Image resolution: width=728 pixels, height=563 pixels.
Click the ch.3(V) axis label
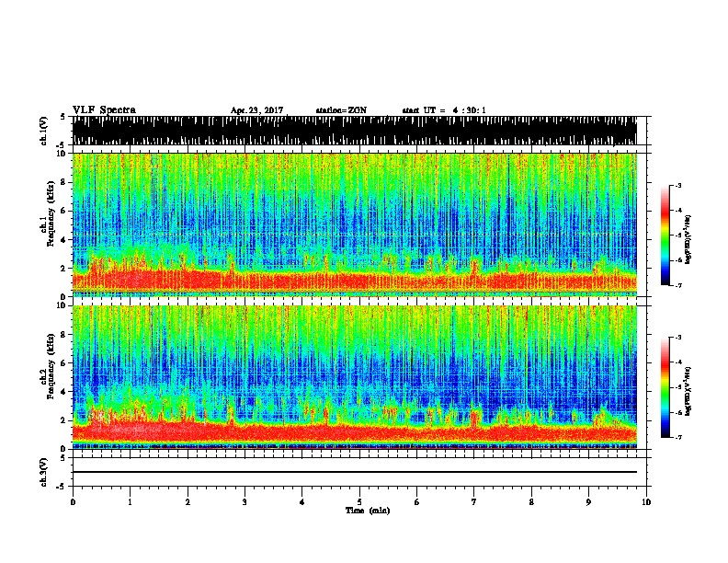point(44,472)
